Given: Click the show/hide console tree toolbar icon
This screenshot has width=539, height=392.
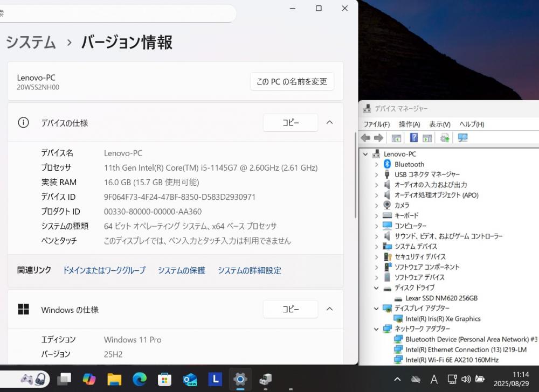Looking at the screenshot, I should click(396, 138).
